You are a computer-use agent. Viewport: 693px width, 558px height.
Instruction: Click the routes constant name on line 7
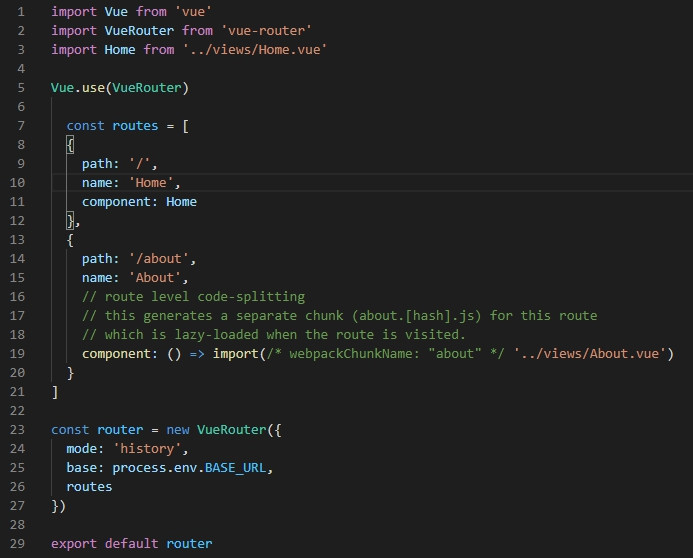click(135, 125)
